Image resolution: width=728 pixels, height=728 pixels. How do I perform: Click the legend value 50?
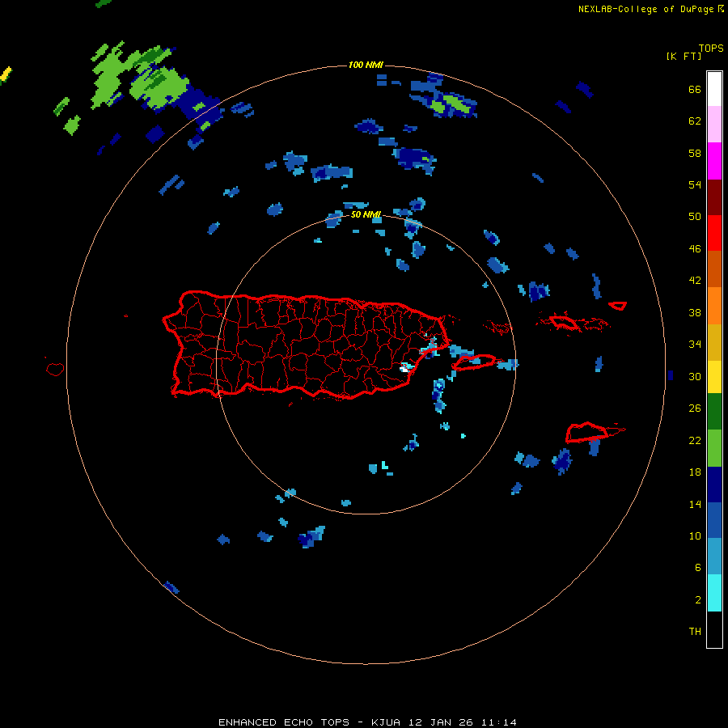pyautogui.click(x=695, y=217)
